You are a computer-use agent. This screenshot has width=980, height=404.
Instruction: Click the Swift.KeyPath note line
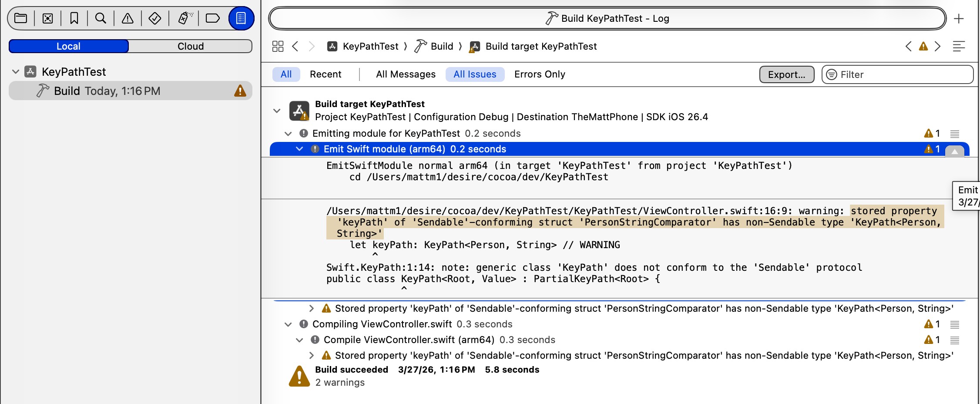[x=594, y=267]
